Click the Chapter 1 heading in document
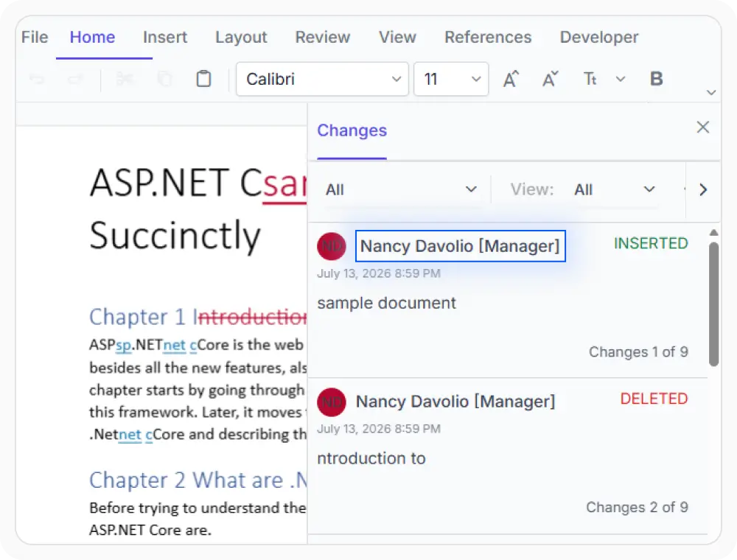The height and width of the screenshot is (560, 737). (198, 317)
